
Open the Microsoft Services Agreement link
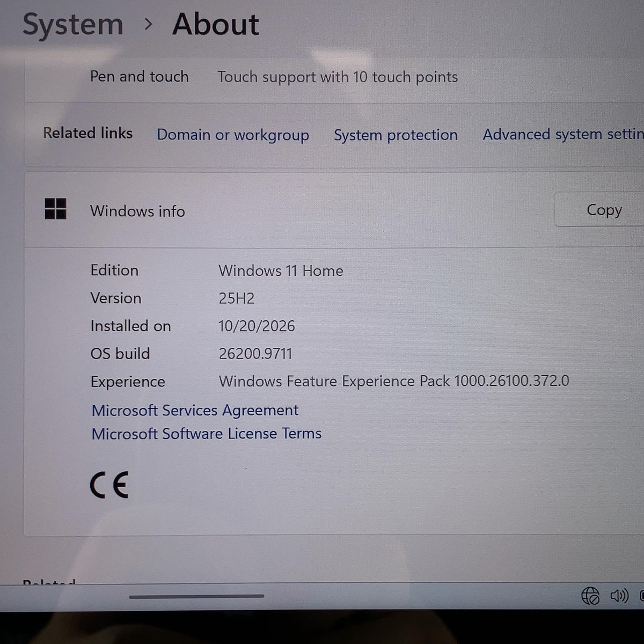coord(195,410)
